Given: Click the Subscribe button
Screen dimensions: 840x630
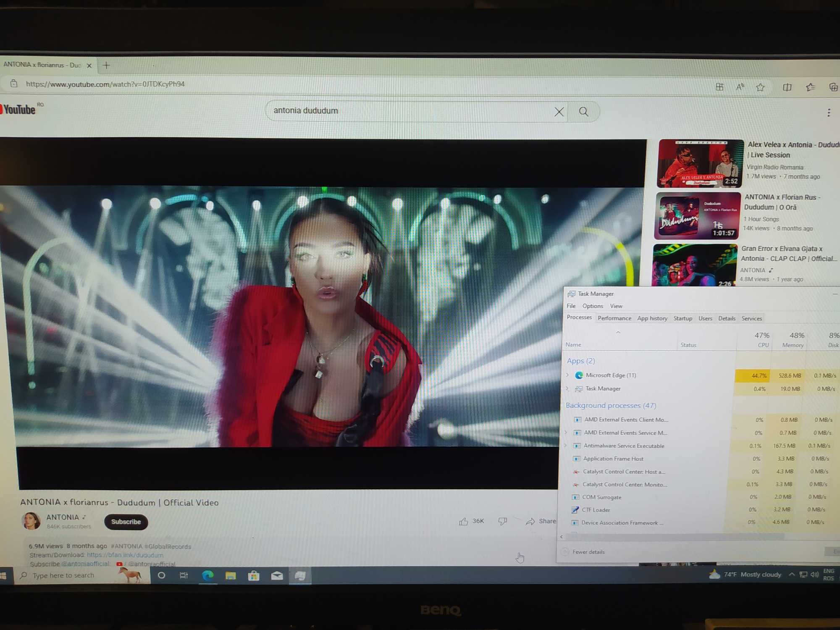Looking at the screenshot, I should (126, 522).
